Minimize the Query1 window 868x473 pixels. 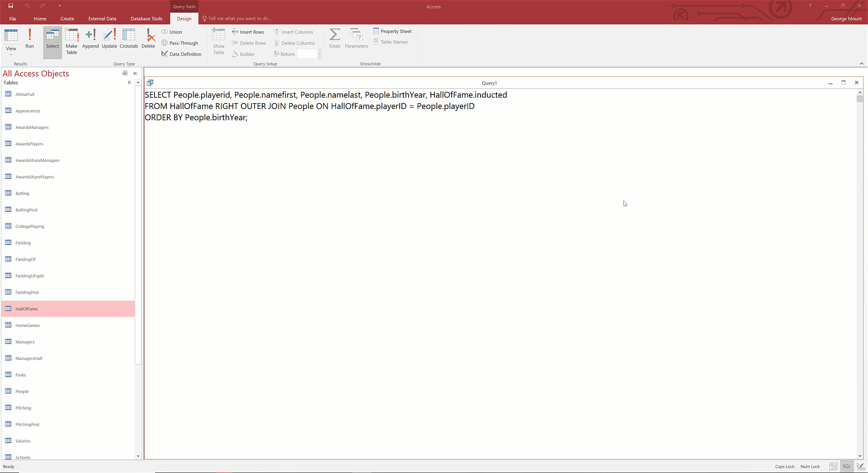830,83
